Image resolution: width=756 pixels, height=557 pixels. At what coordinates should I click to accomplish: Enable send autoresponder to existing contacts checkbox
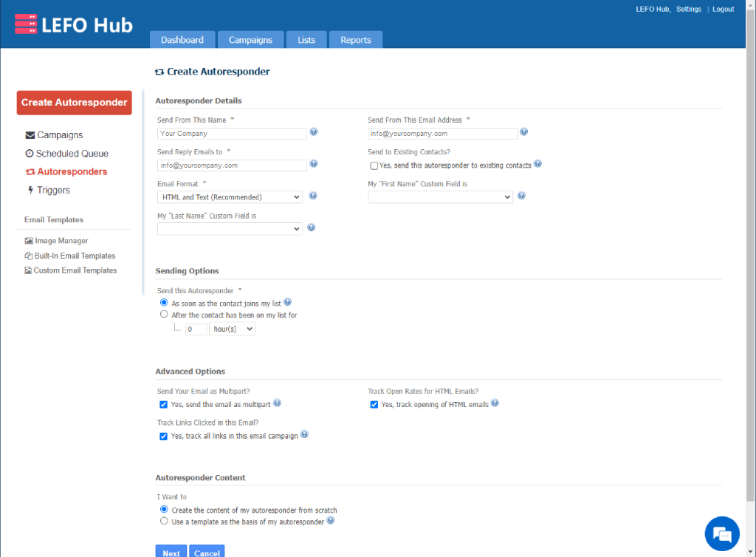pos(374,165)
